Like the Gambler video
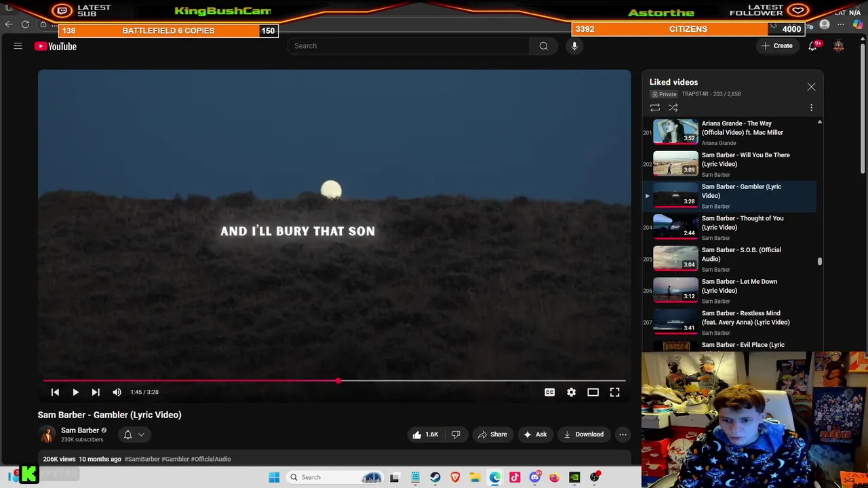 (x=425, y=434)
